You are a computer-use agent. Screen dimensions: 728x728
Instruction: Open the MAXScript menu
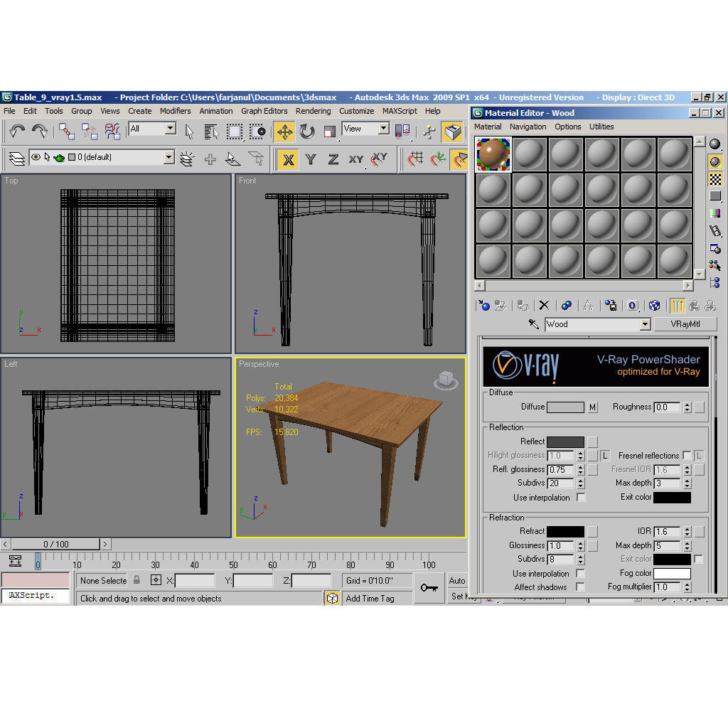tap(400, 111)
